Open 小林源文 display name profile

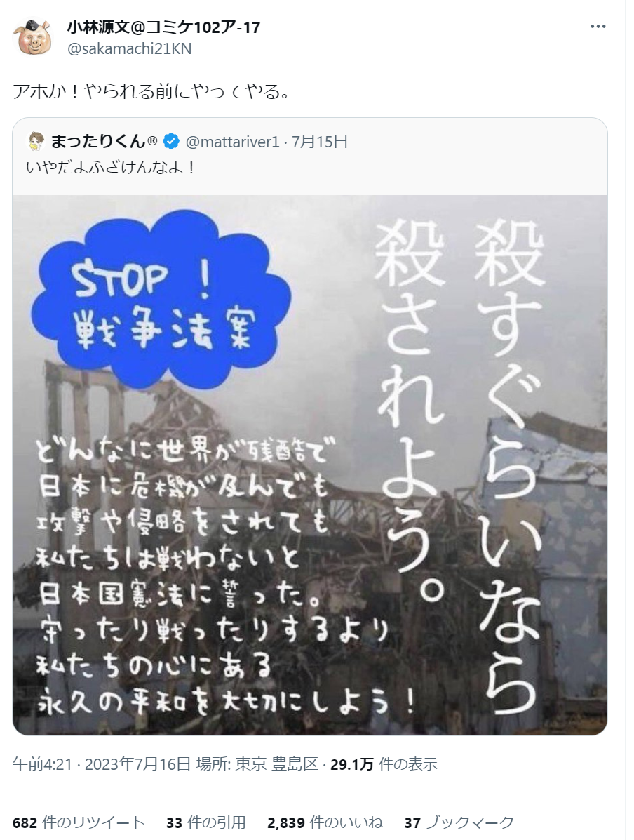[x=164, y=27]
